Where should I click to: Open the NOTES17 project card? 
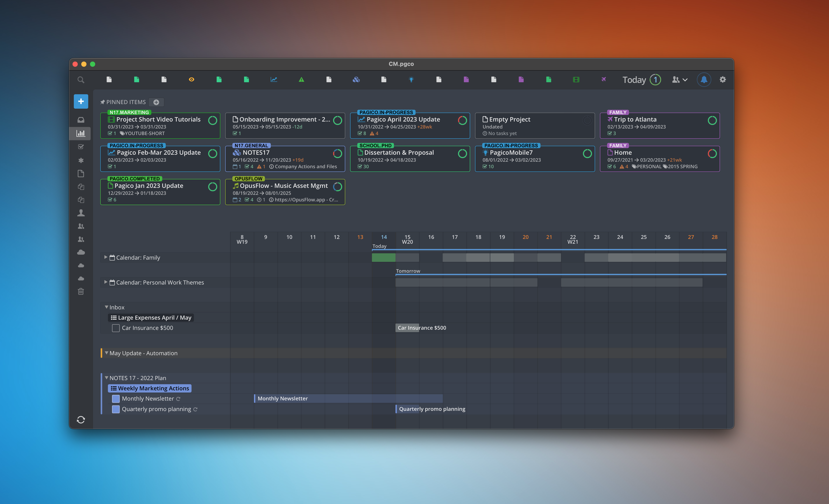click(x=285, y=159)
